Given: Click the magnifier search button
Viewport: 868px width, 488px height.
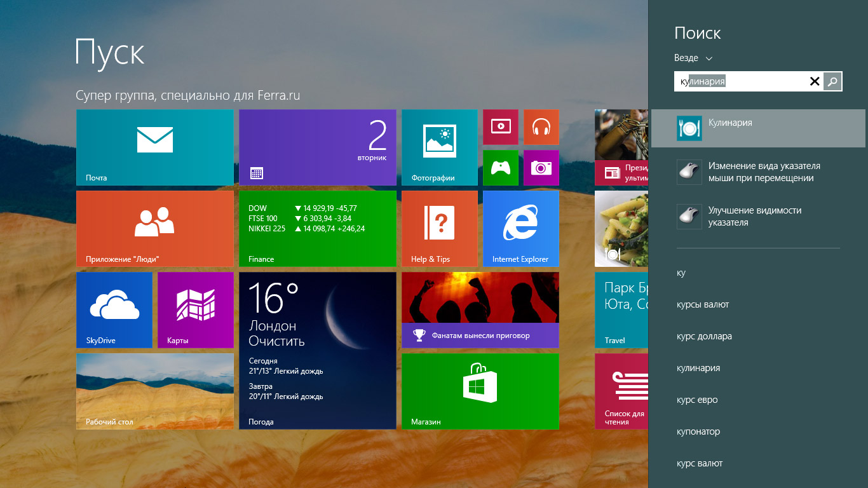Looking at the screenshot, I should click(832, 81).
